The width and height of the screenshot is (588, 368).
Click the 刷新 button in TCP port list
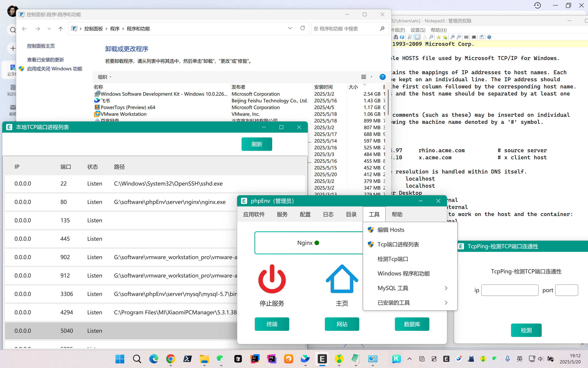coord(257,144)
